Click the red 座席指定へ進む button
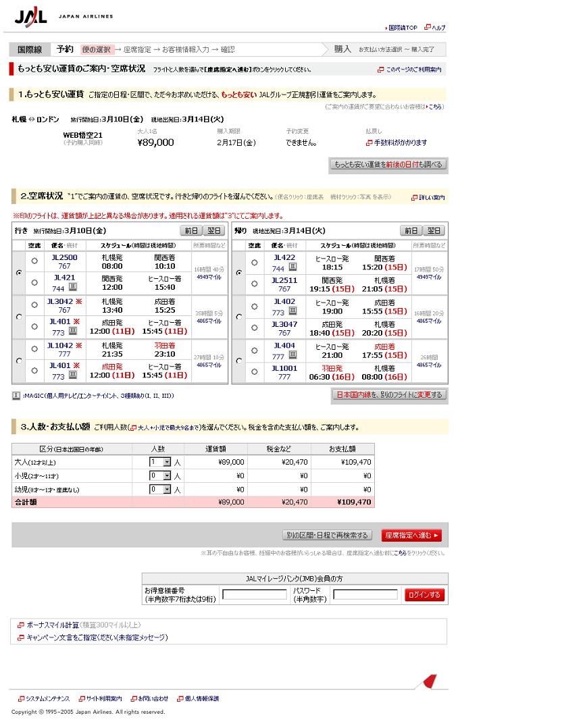The width and height of the screenshot is (585, 728). tap(411, 536)
